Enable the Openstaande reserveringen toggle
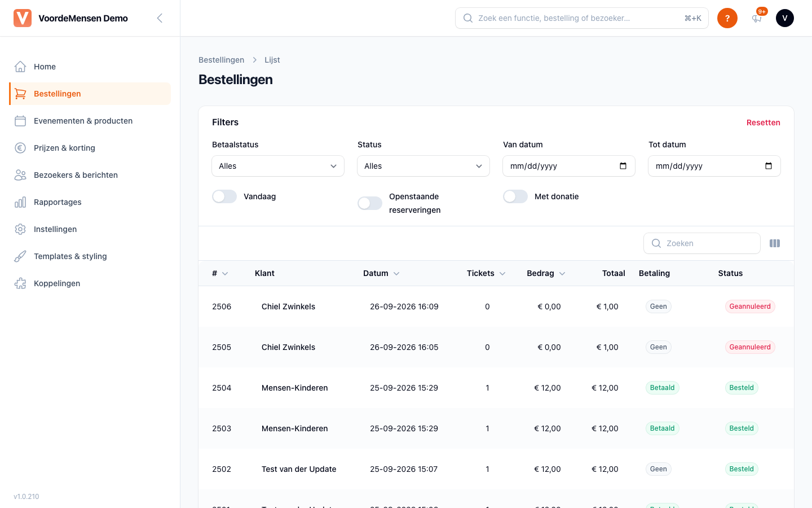The width and height of the screenshot is (812, 508). point(370,203)
